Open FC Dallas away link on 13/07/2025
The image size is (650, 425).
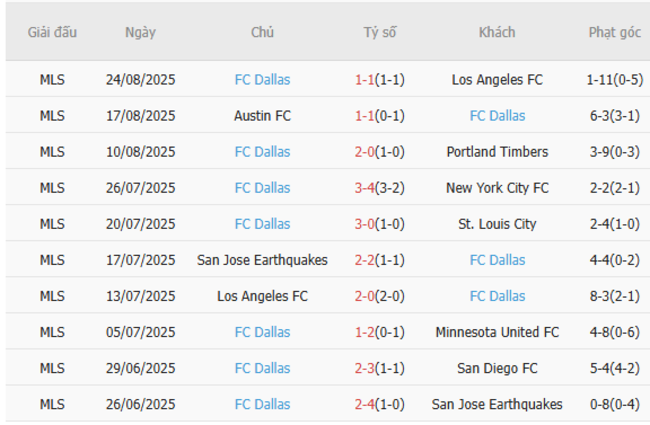click(x=497, y=296)
